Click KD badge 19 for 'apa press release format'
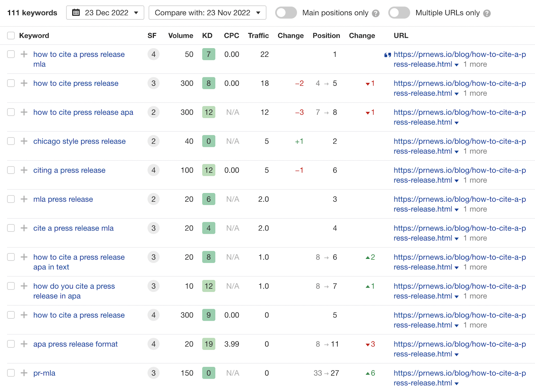 [x=209, y=344]
